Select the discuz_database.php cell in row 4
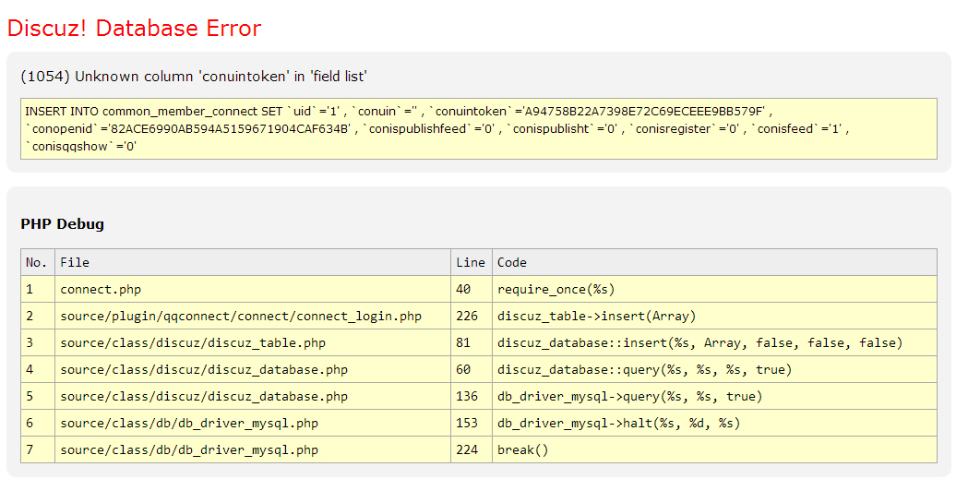 point(253,370)
